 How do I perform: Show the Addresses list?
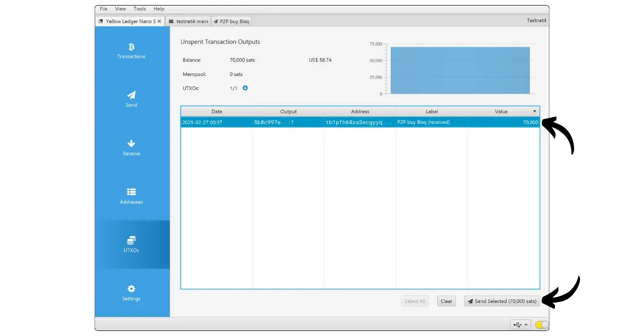[x=131, y=196]
